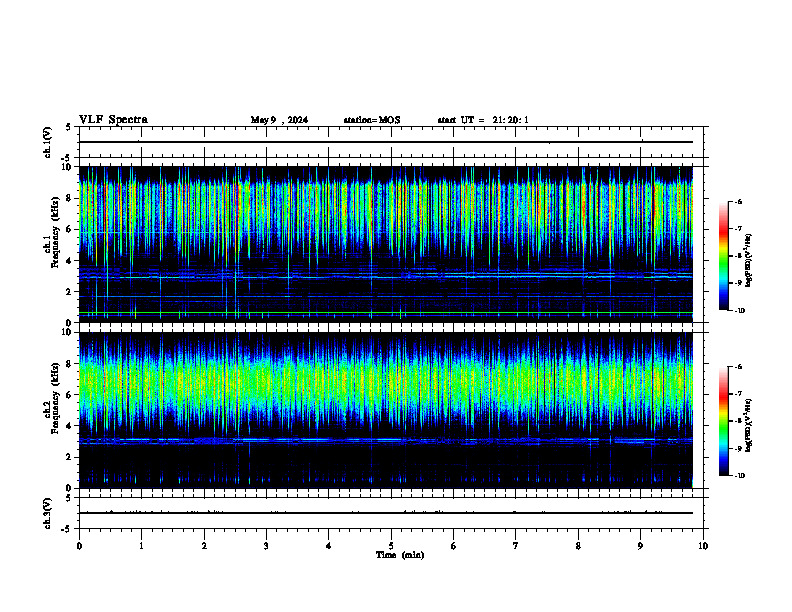Click the ch.1 spectrogram color bar
The image size is (792, 612).
click(x=723, y=256)
